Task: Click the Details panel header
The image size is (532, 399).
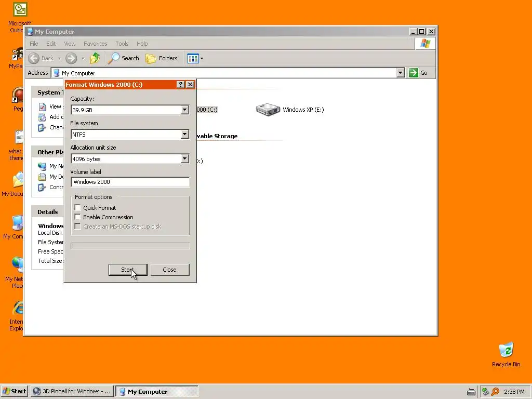Action: pyautogui.click(x=47, y=212)
